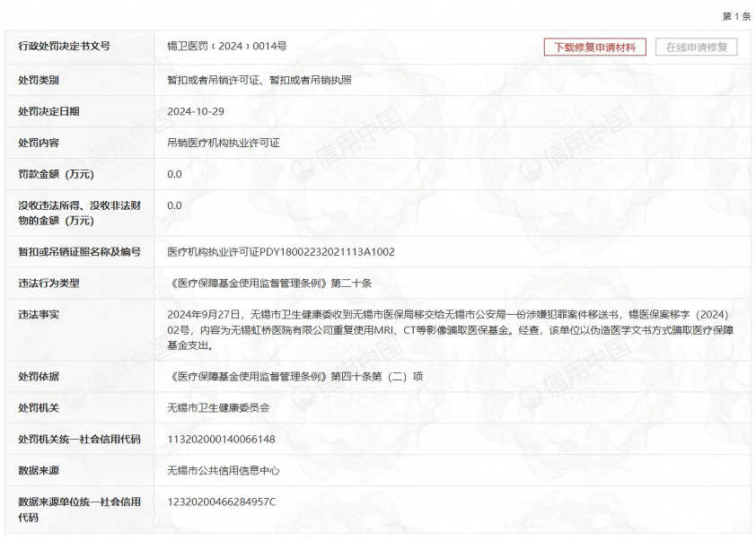Click the 第 1 条 record counter

[736, 16]
